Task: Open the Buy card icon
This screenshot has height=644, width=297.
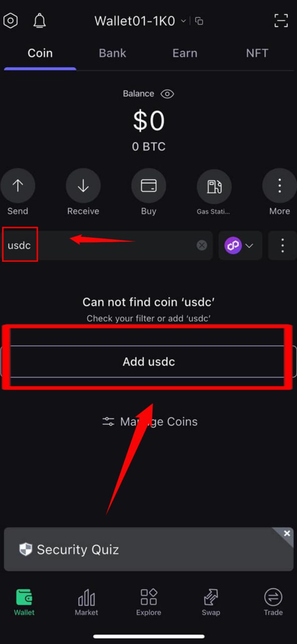Action: point(148,186)
